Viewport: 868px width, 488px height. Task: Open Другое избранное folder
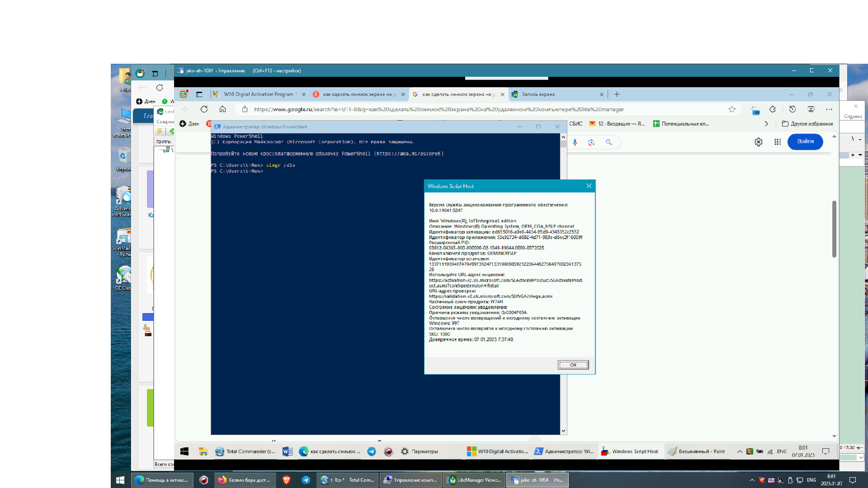pos(807,124)
